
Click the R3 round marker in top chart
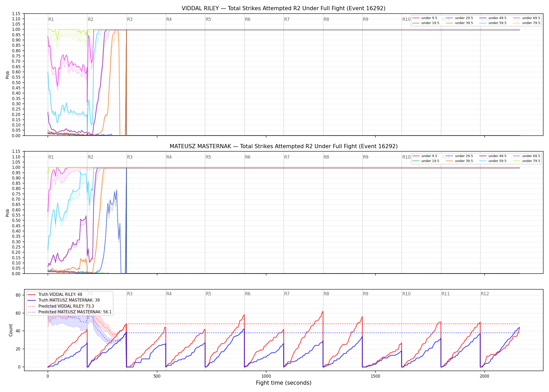[x=130, y=19]
